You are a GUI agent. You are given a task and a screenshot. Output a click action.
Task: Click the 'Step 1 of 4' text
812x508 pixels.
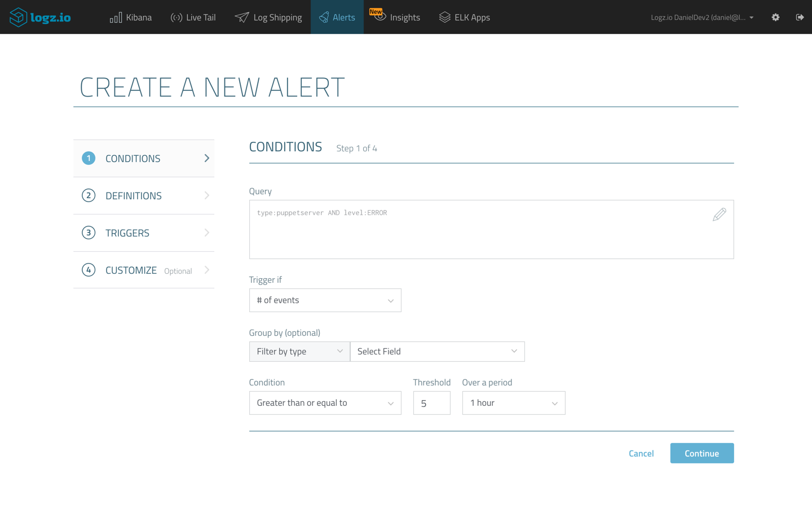357,148
